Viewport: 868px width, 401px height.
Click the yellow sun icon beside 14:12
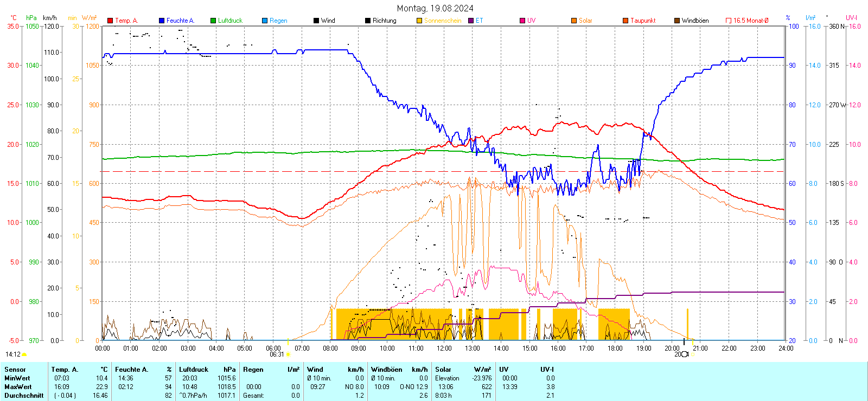(x=24, y=354)
